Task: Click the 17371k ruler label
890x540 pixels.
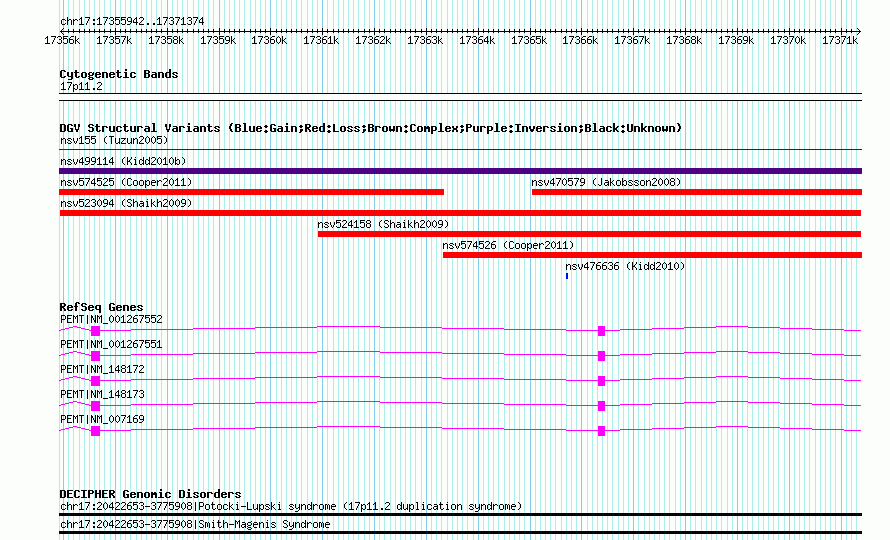Action: pyautogui.click(x=840, y=40)
